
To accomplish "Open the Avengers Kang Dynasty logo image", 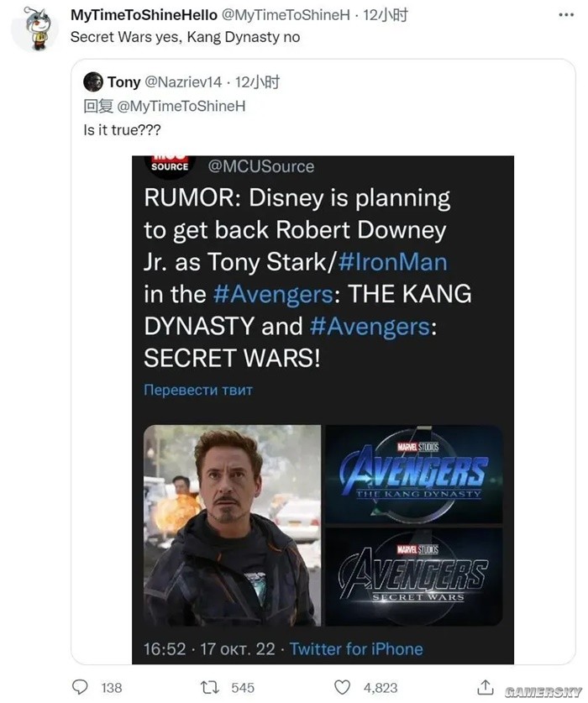I will coord(413,474).
